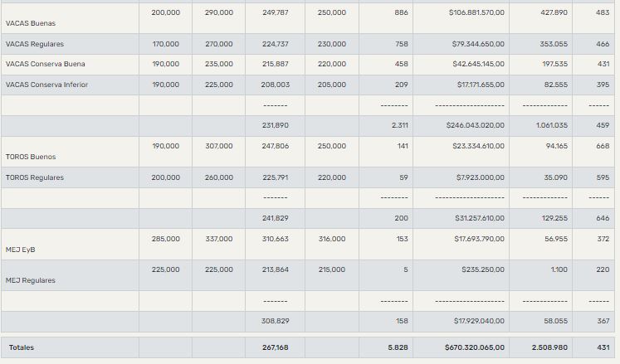Select the total head count 5.828
This screenshot has height=364, width=620.
click(x=398, y=347)
